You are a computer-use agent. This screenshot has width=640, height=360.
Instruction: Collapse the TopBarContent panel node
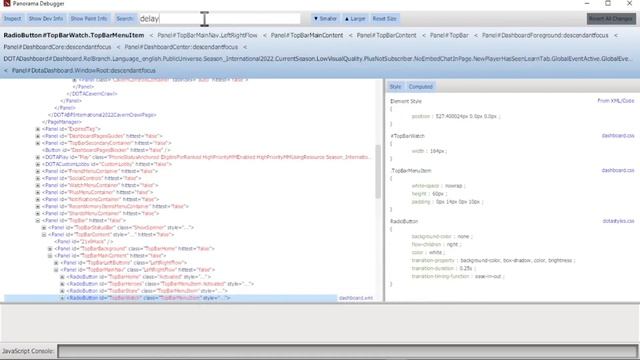click(x=44, y=235)
